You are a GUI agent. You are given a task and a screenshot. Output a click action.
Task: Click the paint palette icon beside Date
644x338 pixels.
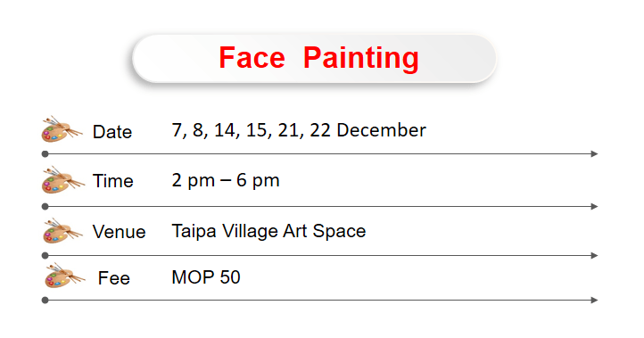coord(62,129)
